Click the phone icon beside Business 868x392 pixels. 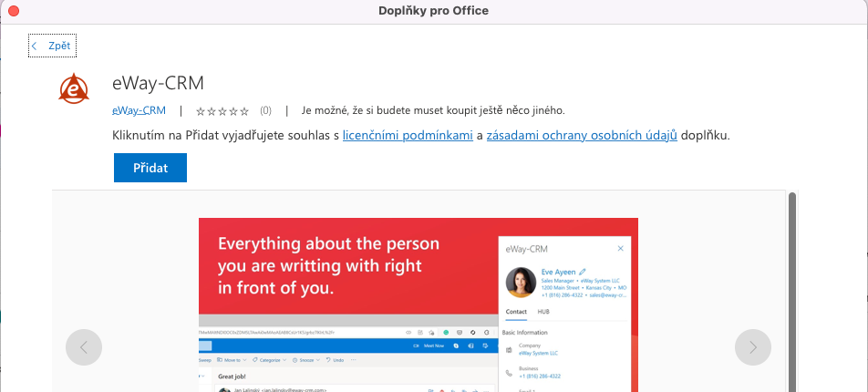pos(509,373)
